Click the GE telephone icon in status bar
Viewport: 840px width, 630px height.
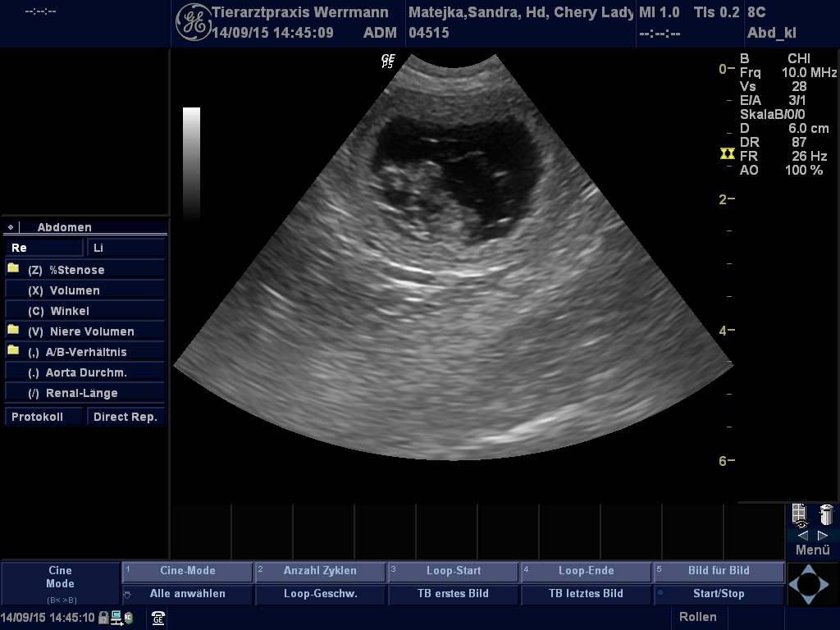158,618
